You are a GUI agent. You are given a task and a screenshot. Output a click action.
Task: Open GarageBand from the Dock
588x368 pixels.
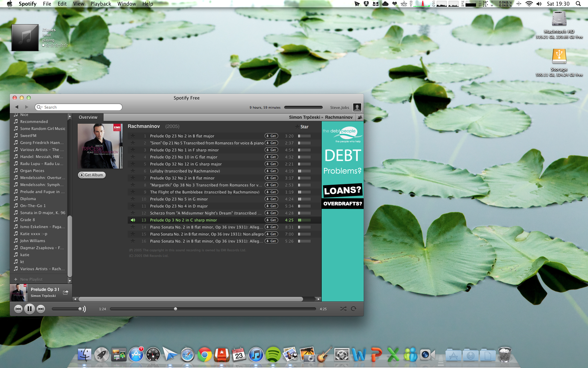(x=324, y=355)
